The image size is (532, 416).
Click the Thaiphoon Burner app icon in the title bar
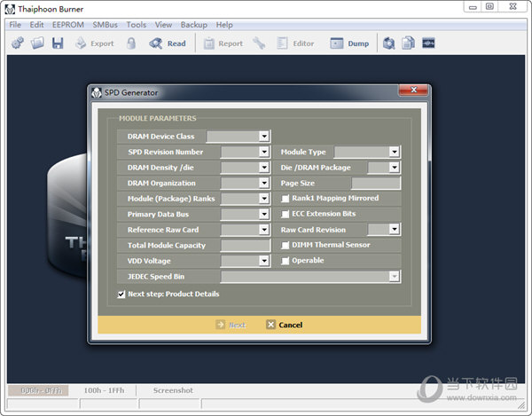(x=10, y=9)
